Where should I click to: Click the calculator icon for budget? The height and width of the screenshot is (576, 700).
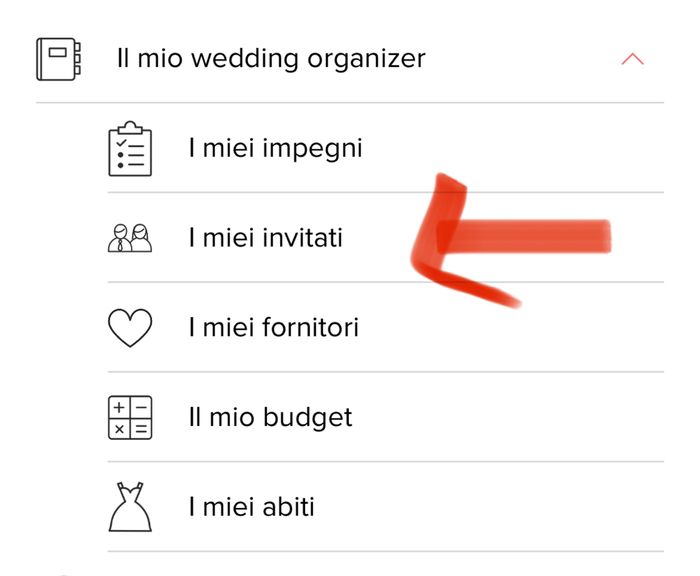(130, 417)
